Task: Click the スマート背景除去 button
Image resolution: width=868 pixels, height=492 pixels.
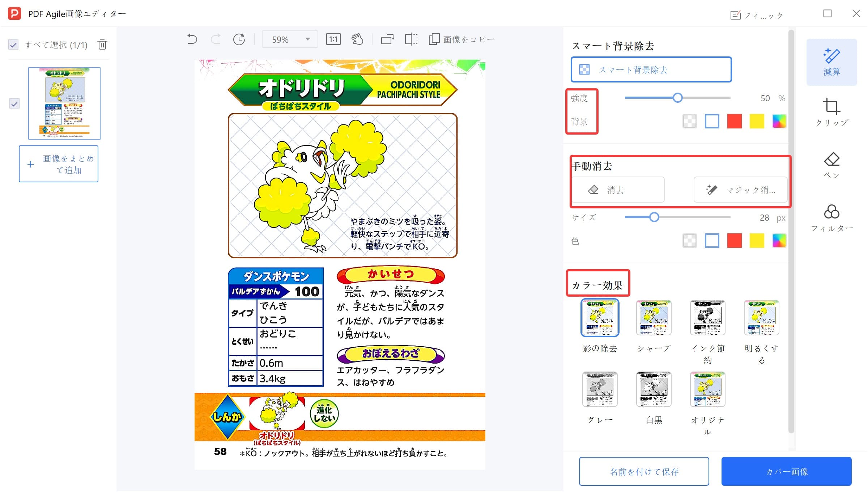Action: coord(650,70)
